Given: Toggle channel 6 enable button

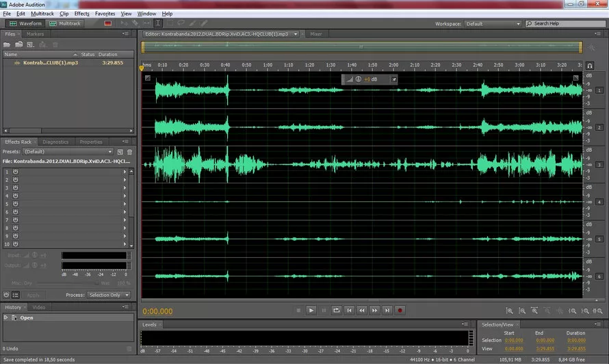Looking at the screenshot, I should pyautogui.click(x=599, y=276).
